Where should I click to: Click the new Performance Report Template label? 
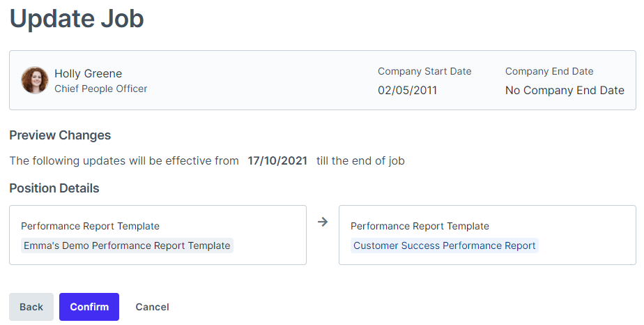pos(420,226)
